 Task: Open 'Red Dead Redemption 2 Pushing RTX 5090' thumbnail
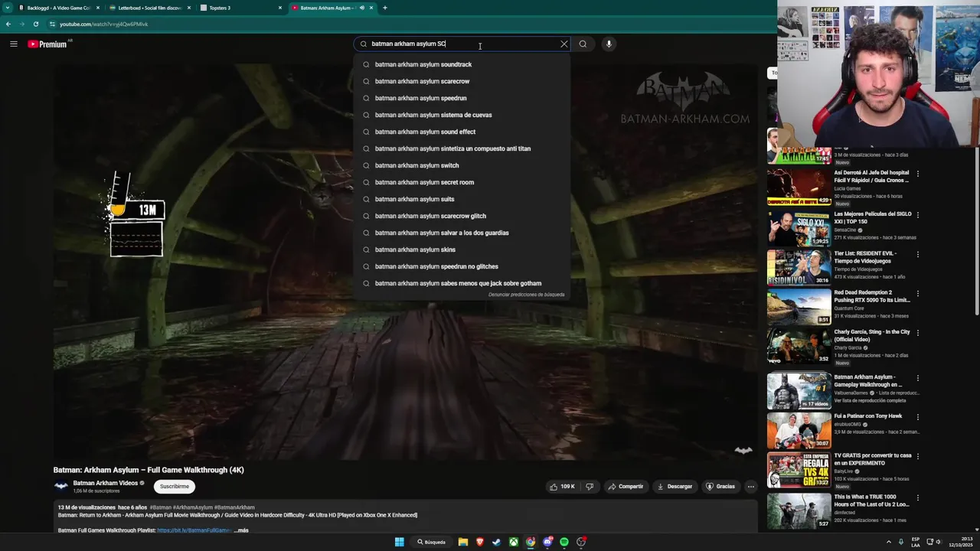tap(799, 306)
